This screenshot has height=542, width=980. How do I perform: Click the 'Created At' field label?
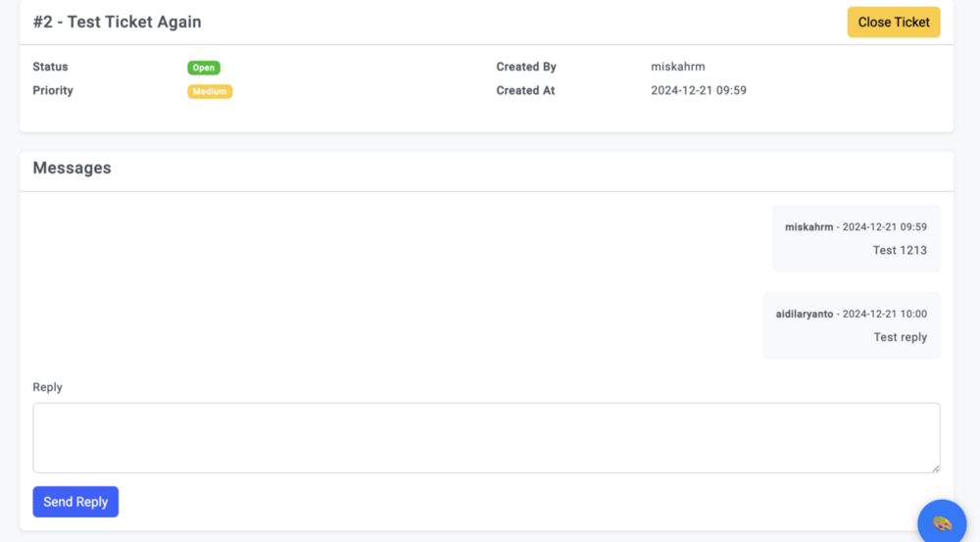pos(525,90)
